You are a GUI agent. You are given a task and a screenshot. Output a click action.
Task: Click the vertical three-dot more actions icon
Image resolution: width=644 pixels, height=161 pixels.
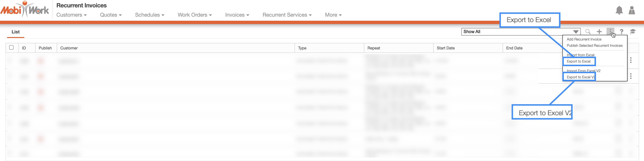click(610, 31)
